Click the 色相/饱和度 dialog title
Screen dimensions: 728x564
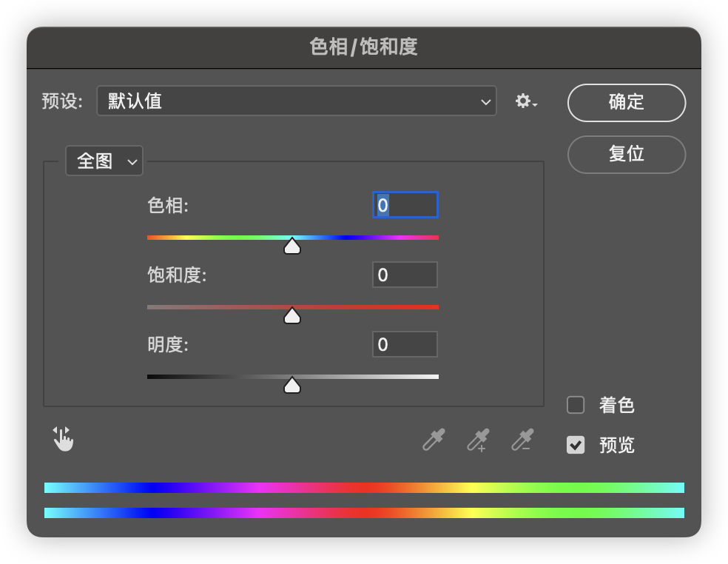[363, 47]
